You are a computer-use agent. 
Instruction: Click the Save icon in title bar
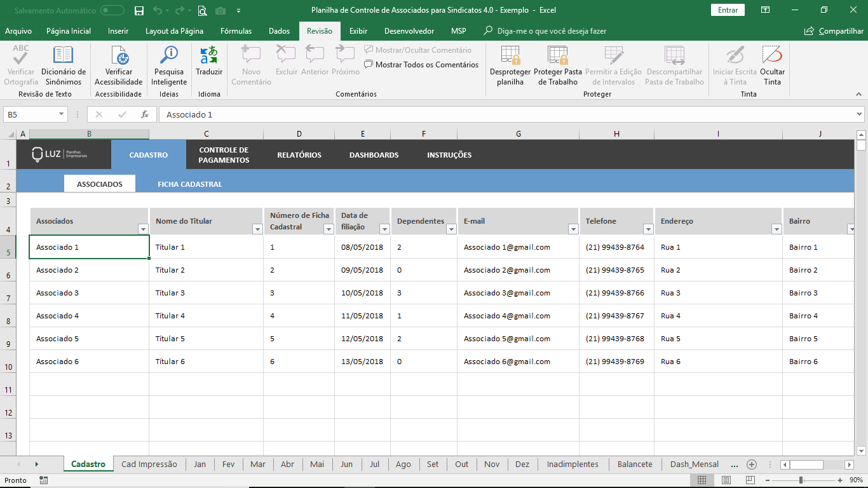(139, 10)
